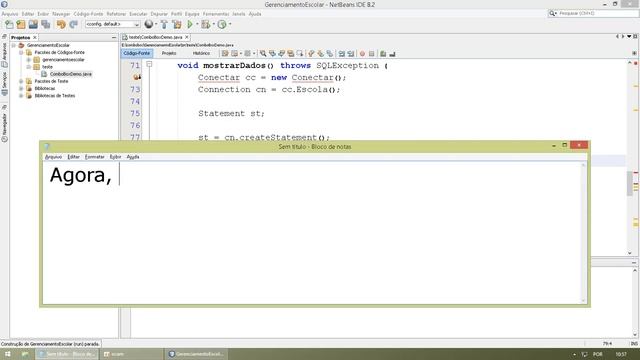This screenshot has height=360, width=640.
Task: Click Find Previous Occurrence icon in editor toolbar
Action: coord(272,53)
